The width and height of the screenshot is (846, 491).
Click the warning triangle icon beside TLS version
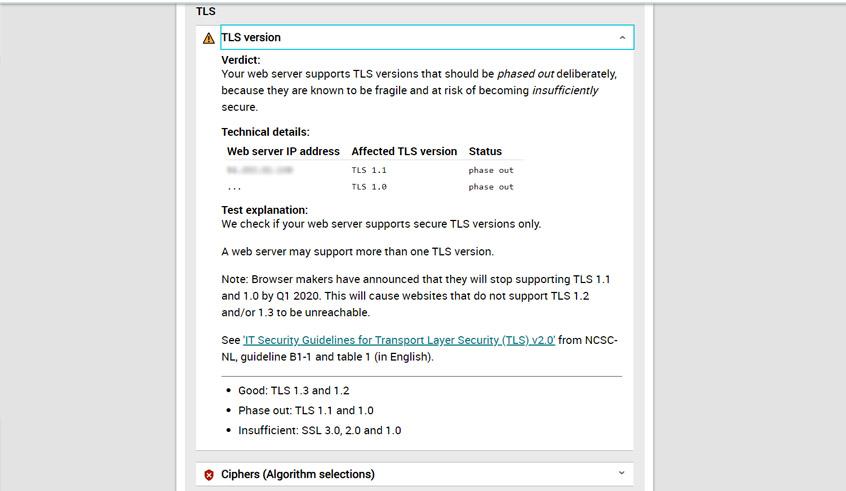(208, 38)
